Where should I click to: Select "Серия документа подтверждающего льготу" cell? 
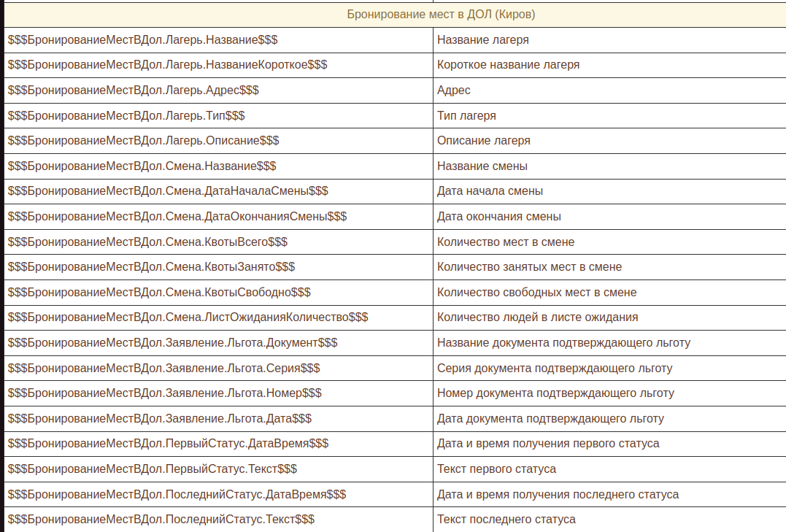coord(554,369)
